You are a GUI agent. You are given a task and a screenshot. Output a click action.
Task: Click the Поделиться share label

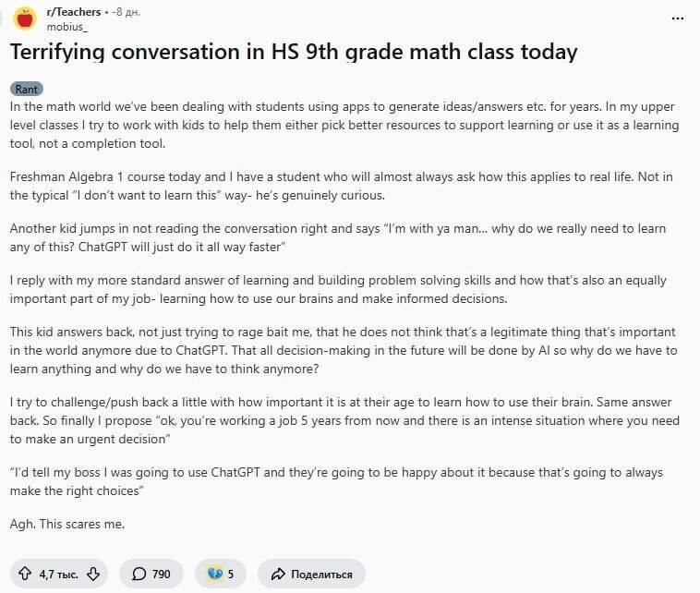click(x=321, y=574)
